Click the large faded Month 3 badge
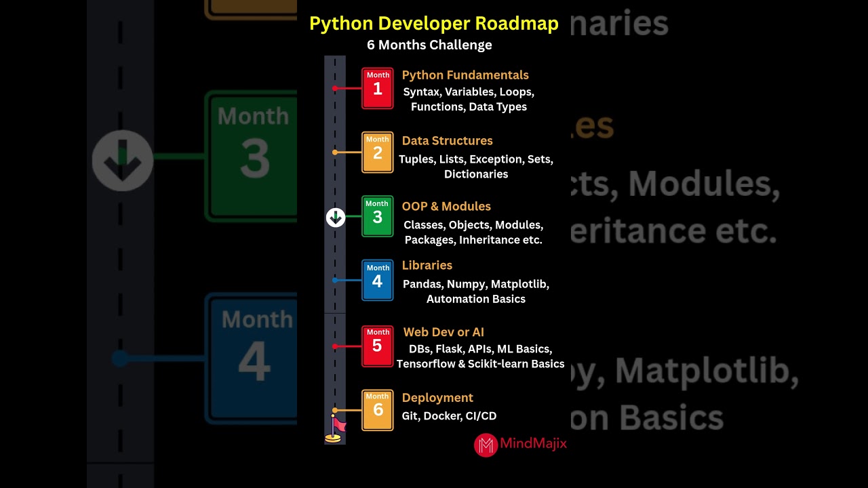The image size is (868, 488). [251, 156]
